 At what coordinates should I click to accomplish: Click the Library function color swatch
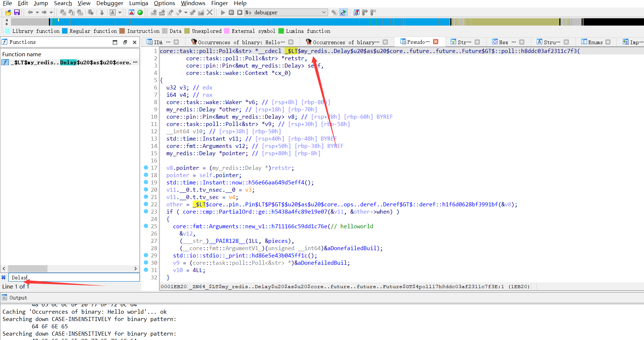click(8, 31)
